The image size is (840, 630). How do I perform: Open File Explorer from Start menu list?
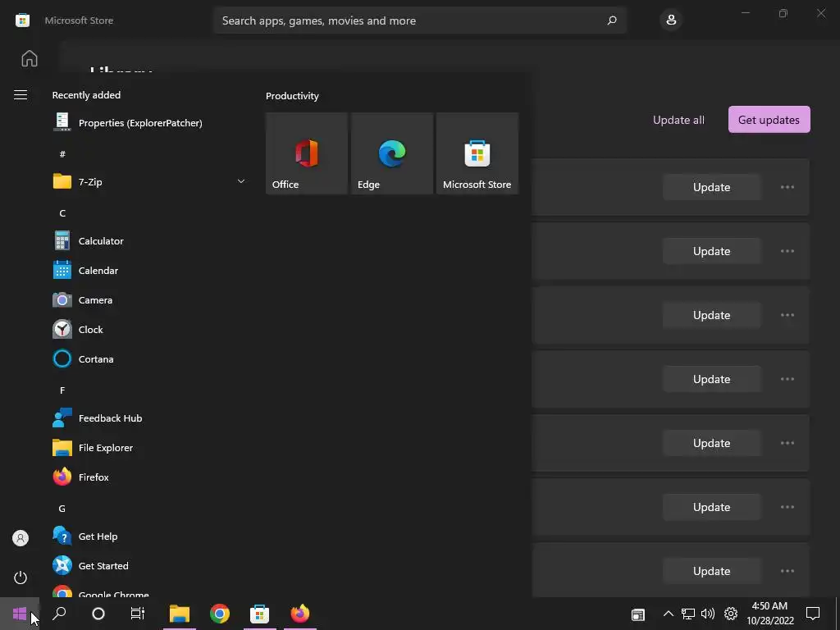click(148, 448)
